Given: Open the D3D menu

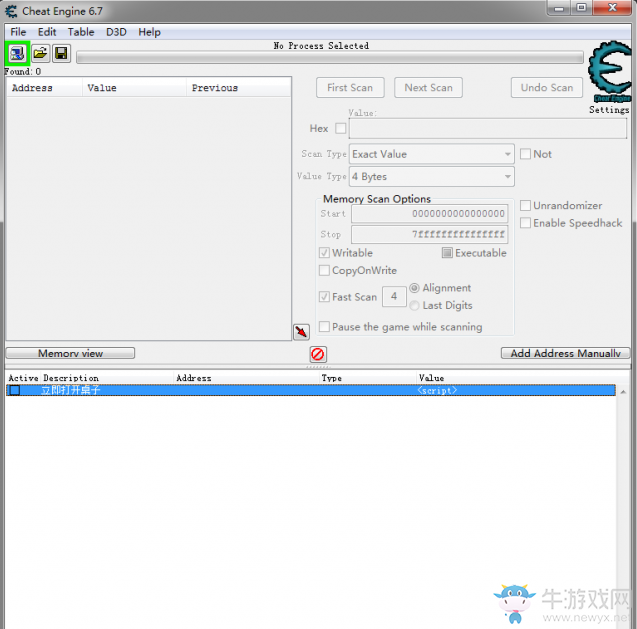Looking at the screenshot, I should coord(116,32).
